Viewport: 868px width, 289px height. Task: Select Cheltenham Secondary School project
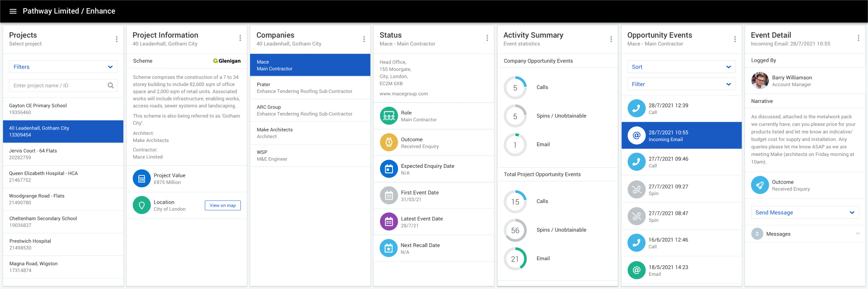tap(63, 222)
